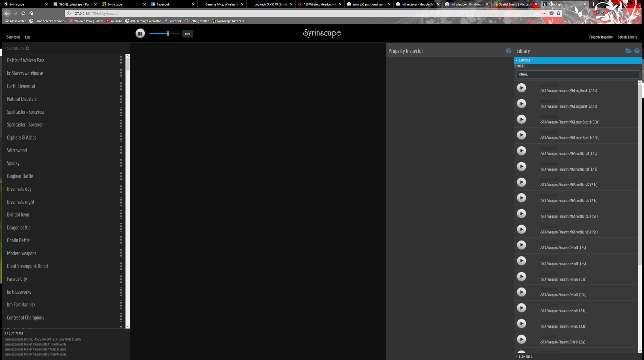Open the Soundsets menu
Viewport: 644px width, 360px height.
(x=13, y=37)
